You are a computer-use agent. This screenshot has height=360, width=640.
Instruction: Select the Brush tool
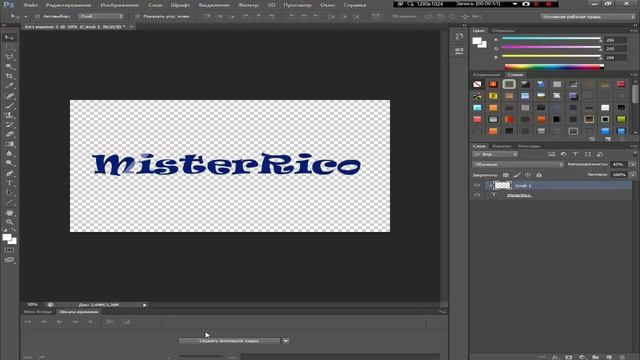coord(9,106)
